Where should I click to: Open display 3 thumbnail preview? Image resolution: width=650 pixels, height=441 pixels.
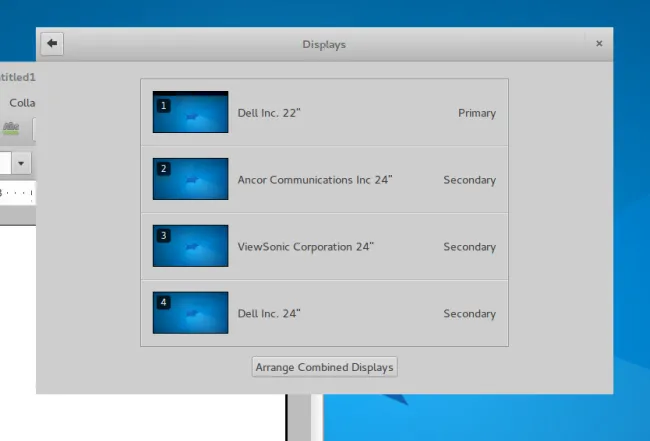click(190, 246)
